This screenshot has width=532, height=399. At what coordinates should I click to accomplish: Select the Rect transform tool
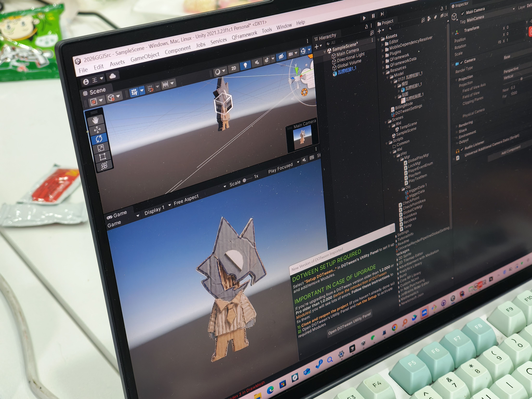coord(102,157)
